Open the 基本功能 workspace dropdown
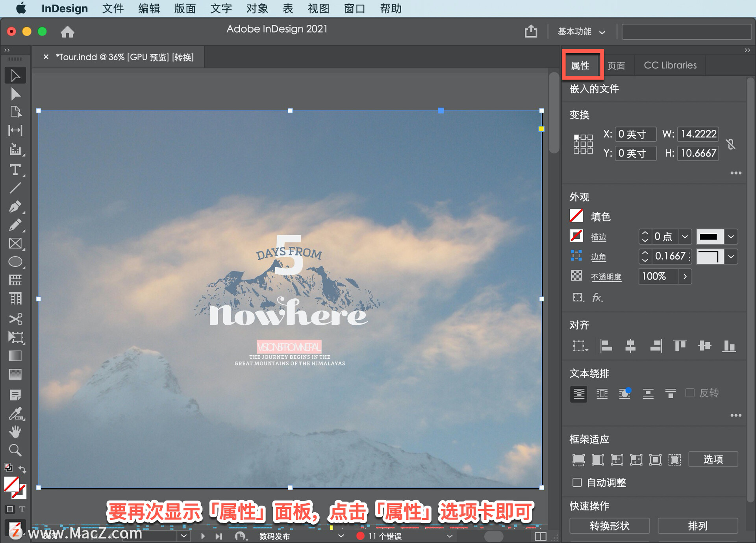 [x=581, y=31]
